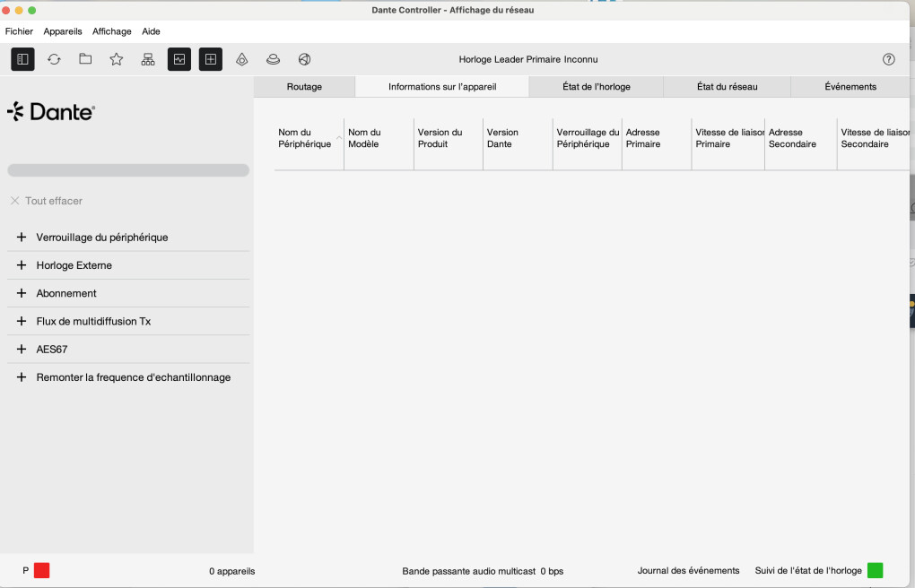This screenshot has width=915, height=588.
Task: Click the triangle-with-circle toolbar icon
Action: [241, 59]
